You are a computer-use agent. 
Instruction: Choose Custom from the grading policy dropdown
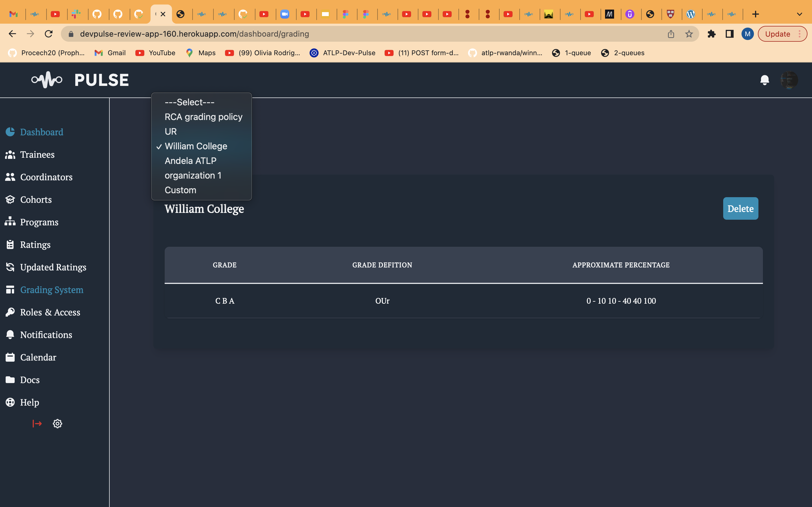tap(180, 190)
